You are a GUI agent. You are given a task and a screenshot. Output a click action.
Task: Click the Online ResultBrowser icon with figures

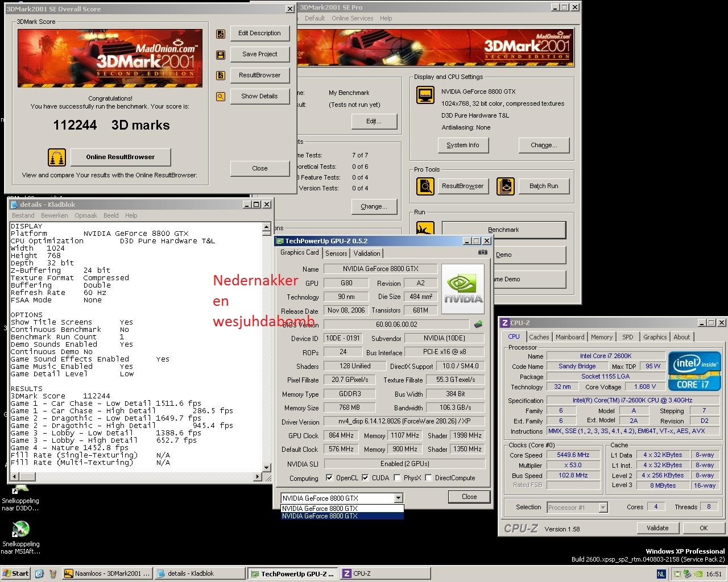(x=56, y=157)
